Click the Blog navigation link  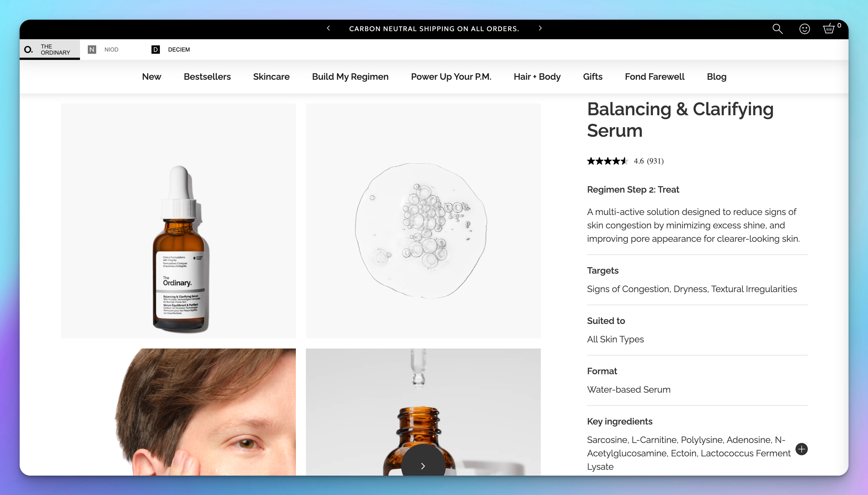click(x=716, y=76)
